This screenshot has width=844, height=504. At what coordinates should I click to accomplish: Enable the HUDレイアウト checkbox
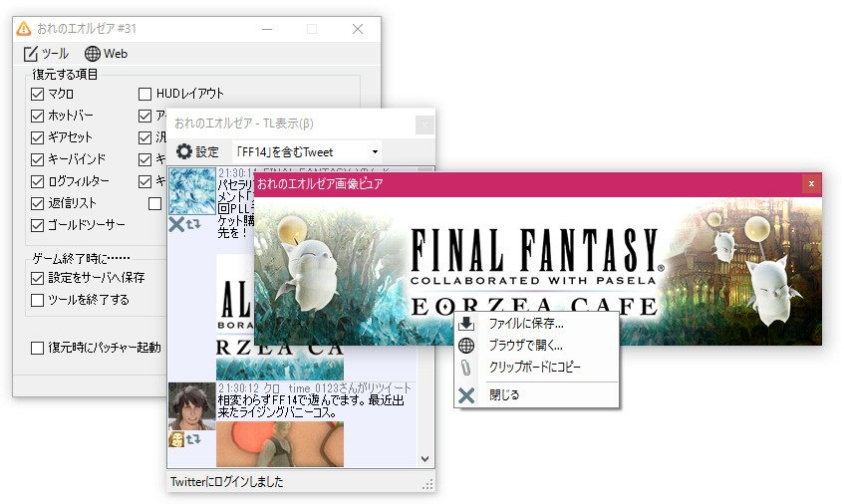click(x=144, y=95)
